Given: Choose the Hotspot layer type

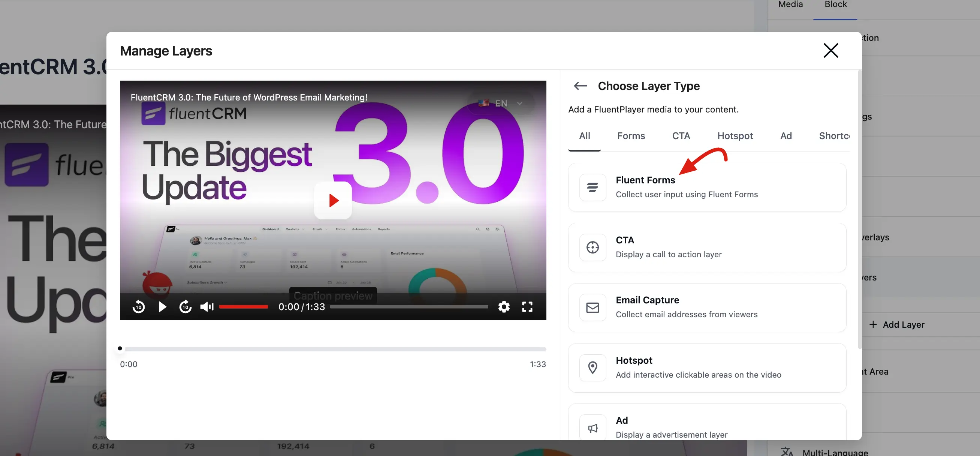Looking at the screenshot, I should (x=707, y=368).
